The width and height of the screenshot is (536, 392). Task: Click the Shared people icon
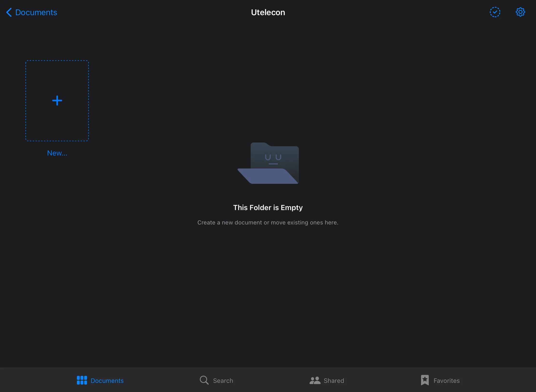pos(315,380)
